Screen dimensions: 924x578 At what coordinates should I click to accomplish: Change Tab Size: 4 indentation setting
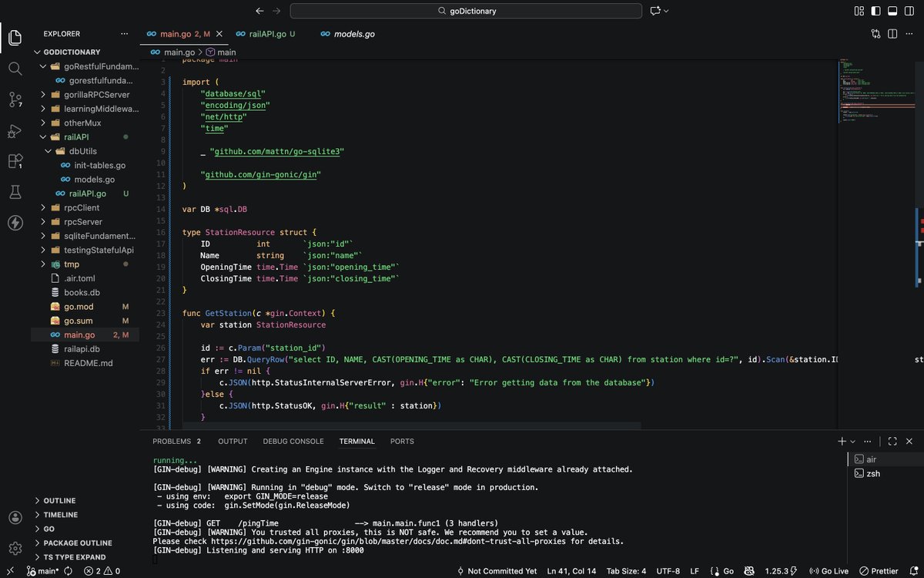(x=626, y=571)
